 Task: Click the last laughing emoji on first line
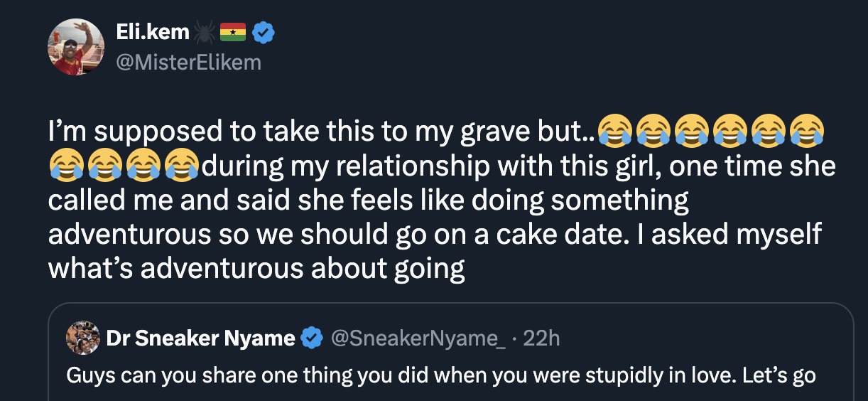pos(805,131)
